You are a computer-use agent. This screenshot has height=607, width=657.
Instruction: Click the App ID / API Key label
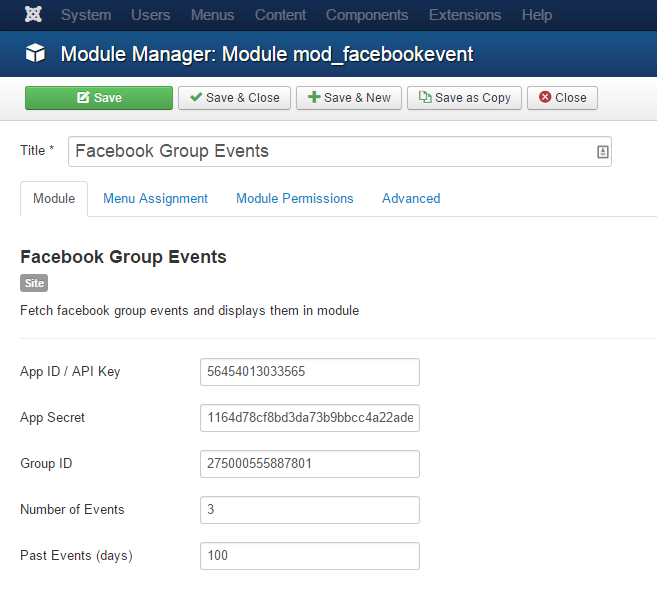pos(70,372)
